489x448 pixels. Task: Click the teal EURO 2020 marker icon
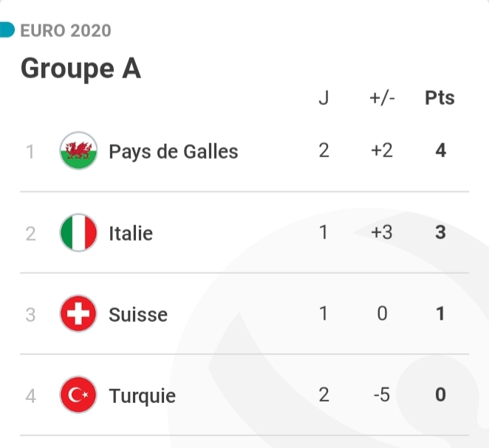7,30
